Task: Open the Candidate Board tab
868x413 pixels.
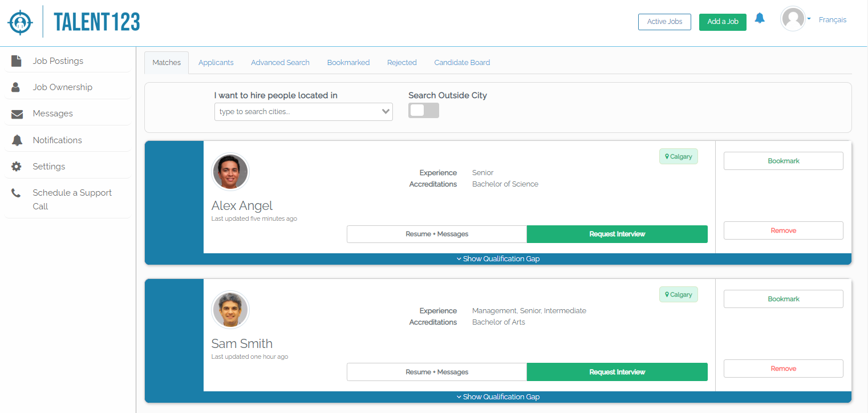Action: 462,62
